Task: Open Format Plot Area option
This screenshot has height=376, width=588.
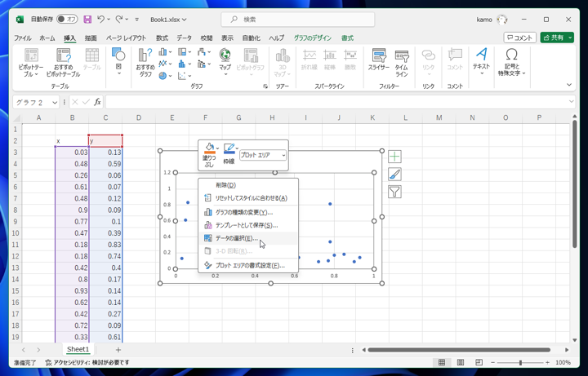Action: click(x=248, y=266)
